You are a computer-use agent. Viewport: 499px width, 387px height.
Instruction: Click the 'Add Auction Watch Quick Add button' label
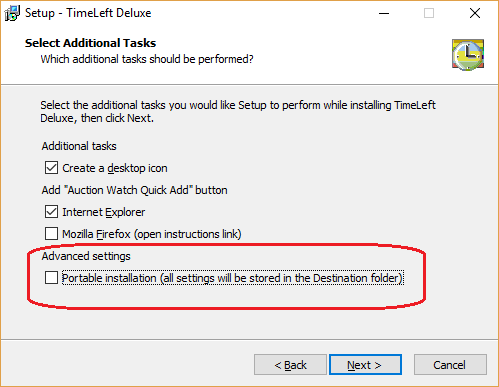tap(134, 190)
